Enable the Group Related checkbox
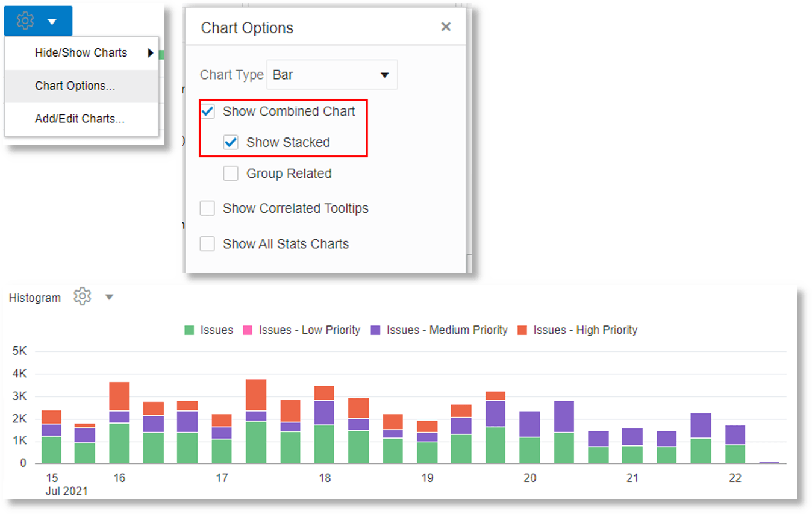Image resolution: width=812 pixels, height=514 pixels. (x=231, y=173)
